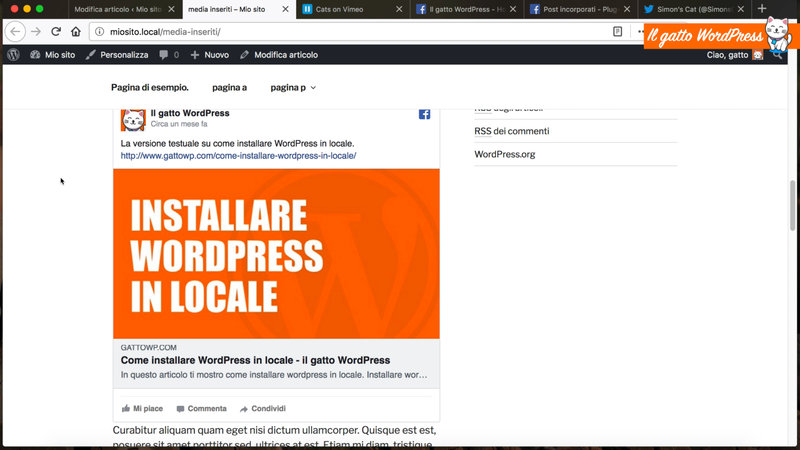This screenshot has width=800, height=450.
Task: Click the Facebook logo on the embedded post
Action: [x=424, y=114]
